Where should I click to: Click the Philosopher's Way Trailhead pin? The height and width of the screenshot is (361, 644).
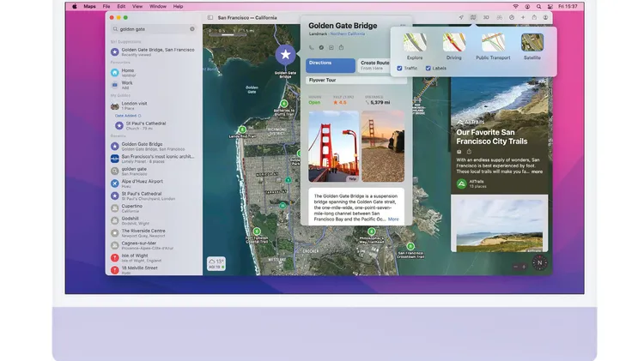click(371, 232)
